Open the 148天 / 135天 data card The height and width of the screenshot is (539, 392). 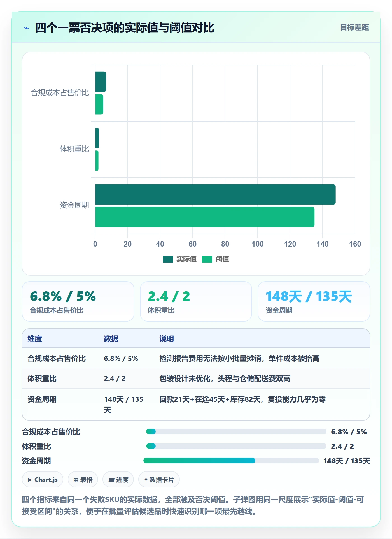tap(314, 301)
